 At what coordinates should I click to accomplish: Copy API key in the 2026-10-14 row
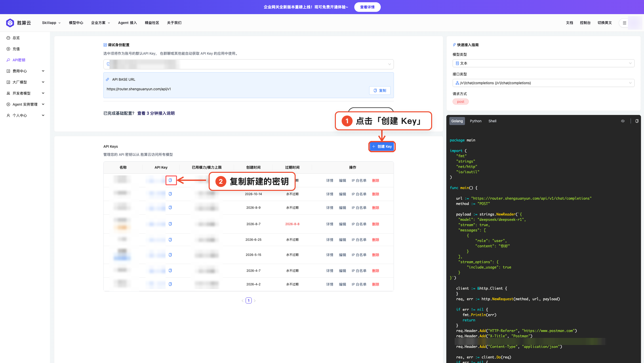coord(170,194)
